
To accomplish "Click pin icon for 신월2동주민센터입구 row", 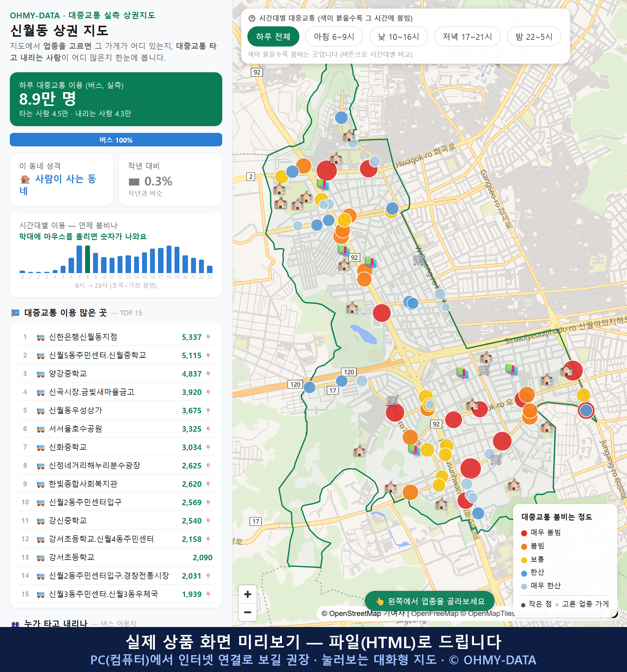I will [208, 502].
